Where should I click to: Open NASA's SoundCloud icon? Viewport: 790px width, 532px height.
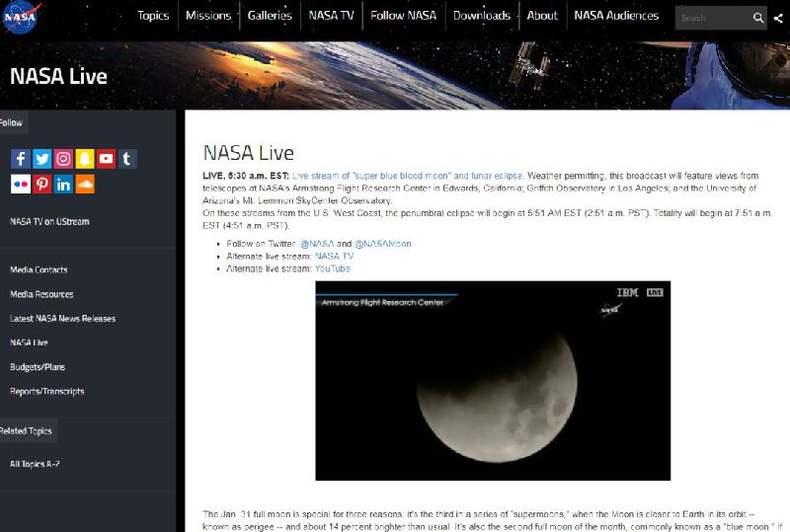[x=85, y=184]
